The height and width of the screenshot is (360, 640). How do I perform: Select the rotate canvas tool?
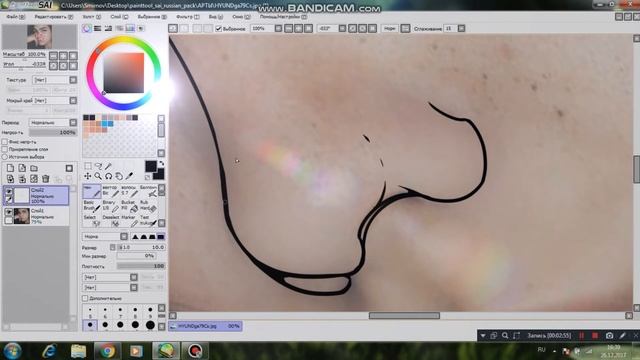pyautogui.click(x=109, y=176)
